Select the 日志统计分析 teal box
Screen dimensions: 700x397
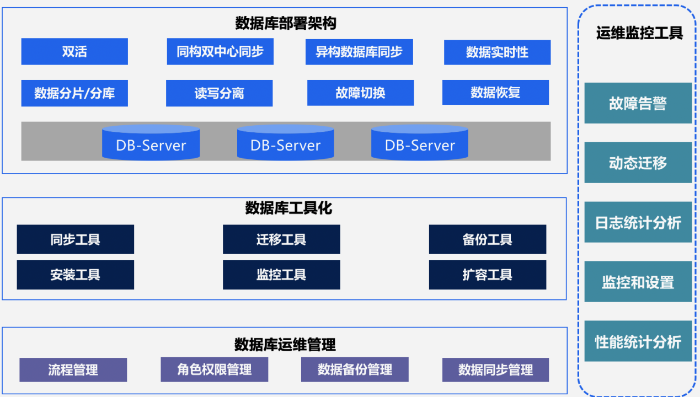click(x=638, y=222)
